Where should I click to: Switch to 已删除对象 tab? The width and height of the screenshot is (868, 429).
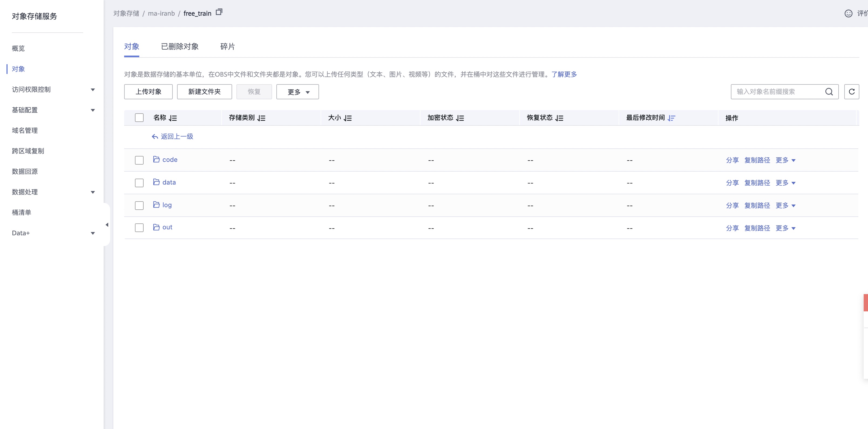pyautogui.click(x=179, y=46)
